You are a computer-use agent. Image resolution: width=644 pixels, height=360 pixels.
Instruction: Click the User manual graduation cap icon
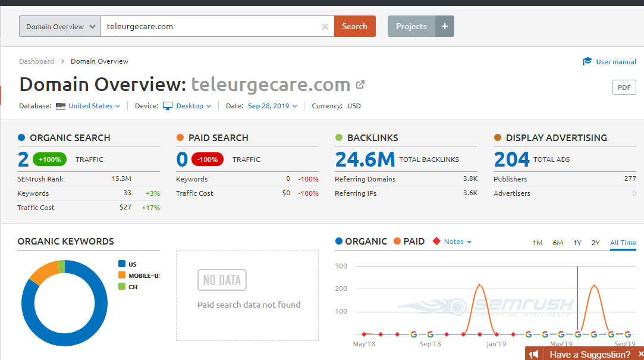(x=587, y=61)
